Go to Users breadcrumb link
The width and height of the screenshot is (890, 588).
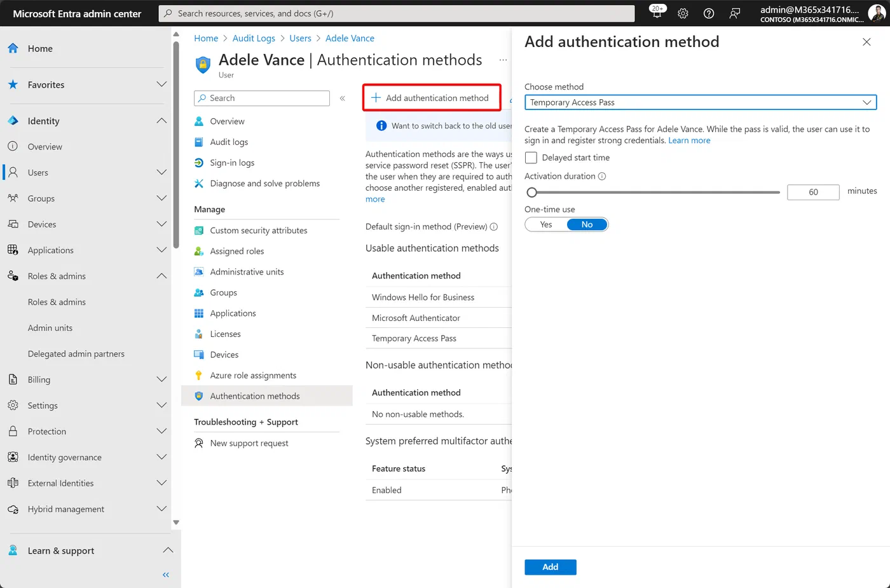(x=300, y=38)
